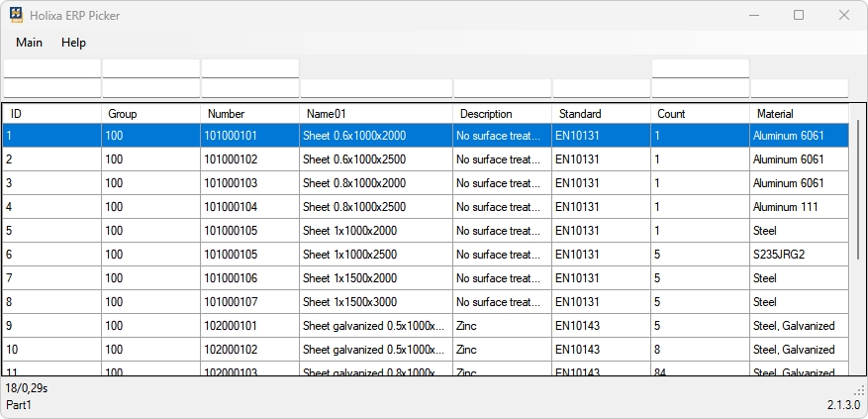Click the Holixa ERP Picker app icon

point(16,15)
